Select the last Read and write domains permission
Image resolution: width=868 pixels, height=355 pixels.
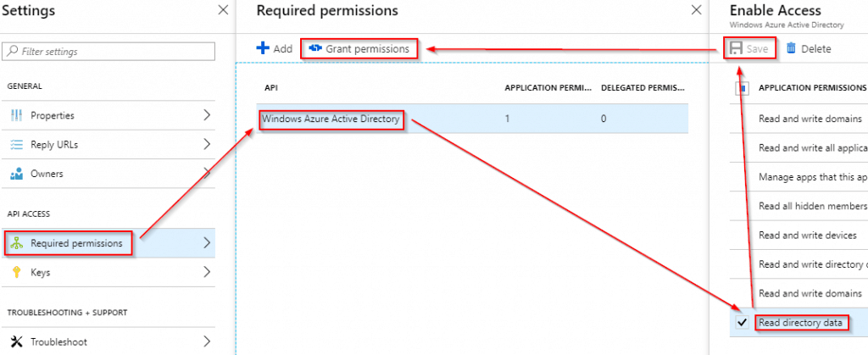click(x=810, y=293)
